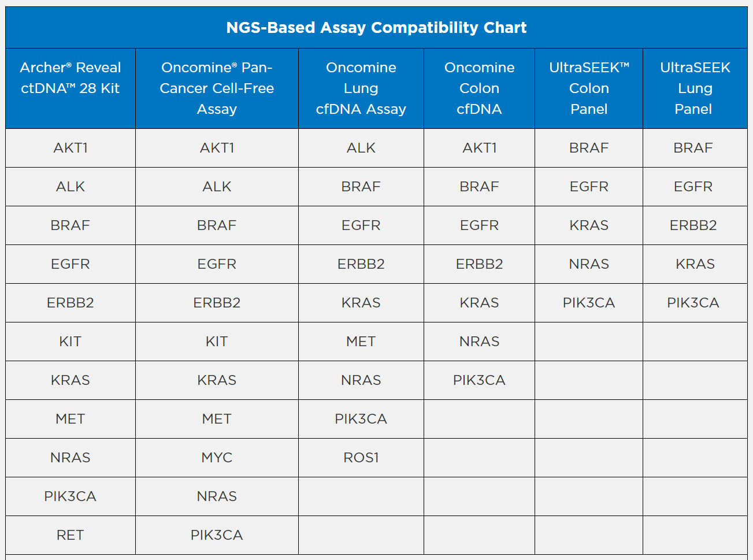Select ERBB2 in the UltraSEEK Lung Panel

coord(693,225)
